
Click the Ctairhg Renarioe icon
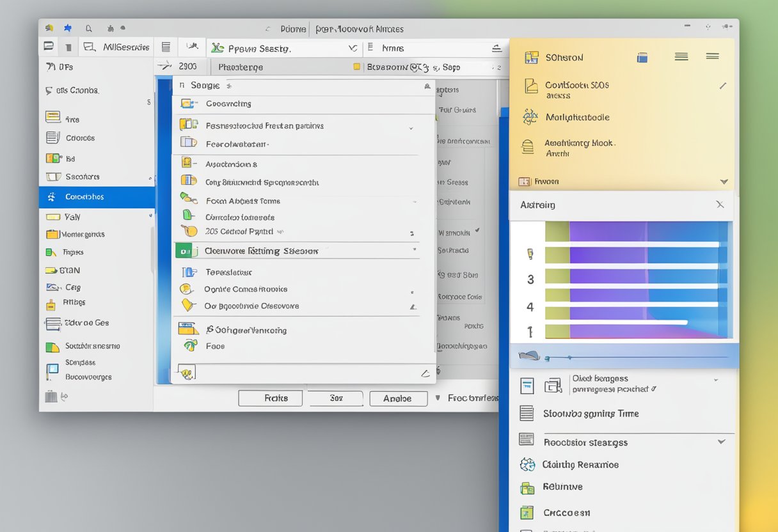click(527, 465)
